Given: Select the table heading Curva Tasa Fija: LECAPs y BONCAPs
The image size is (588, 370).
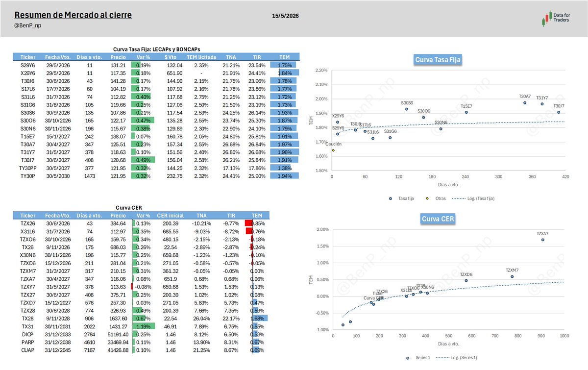Looking at the screenshot, I should pos(157,50).
